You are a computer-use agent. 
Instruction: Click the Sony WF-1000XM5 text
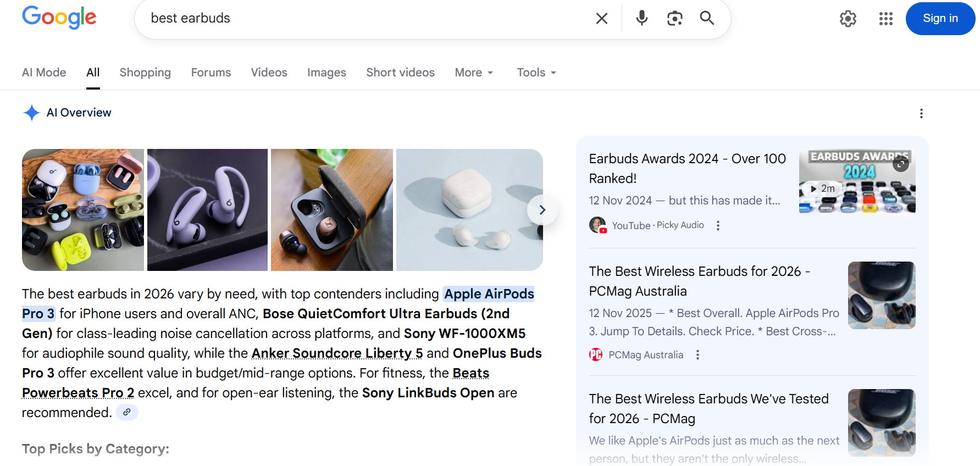click(465, 334)
